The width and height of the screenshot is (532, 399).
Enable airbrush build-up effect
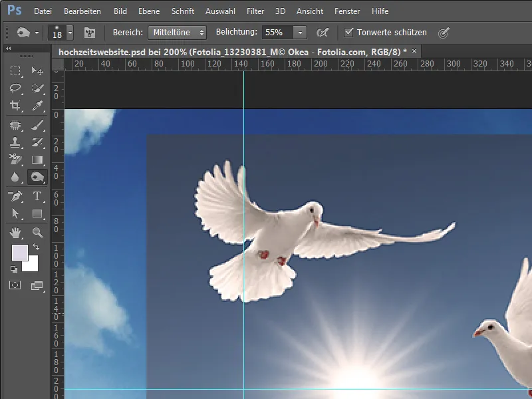[323, 33]
